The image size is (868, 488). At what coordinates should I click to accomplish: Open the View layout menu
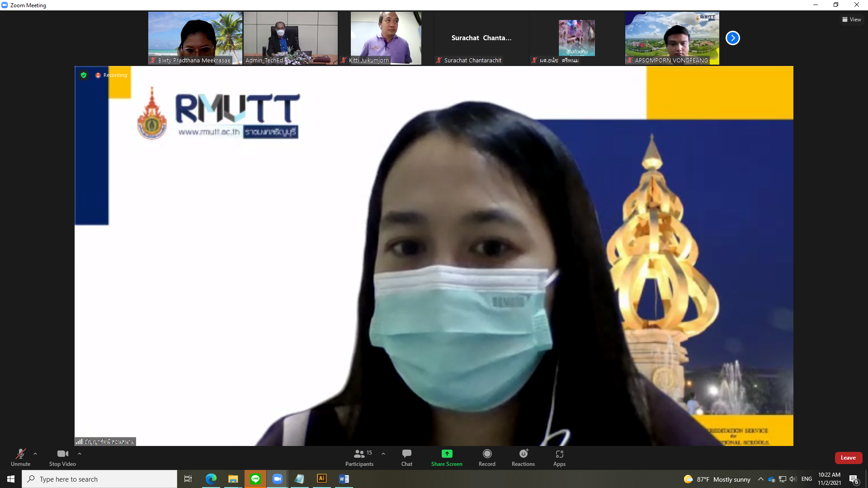852,19
